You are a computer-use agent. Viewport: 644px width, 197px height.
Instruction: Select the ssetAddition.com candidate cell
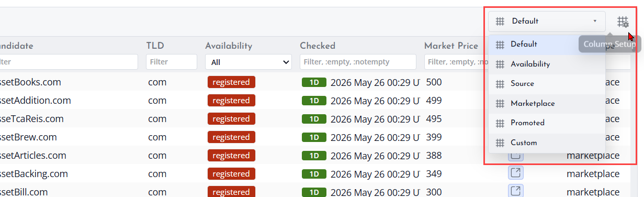[x=36, y=101]
